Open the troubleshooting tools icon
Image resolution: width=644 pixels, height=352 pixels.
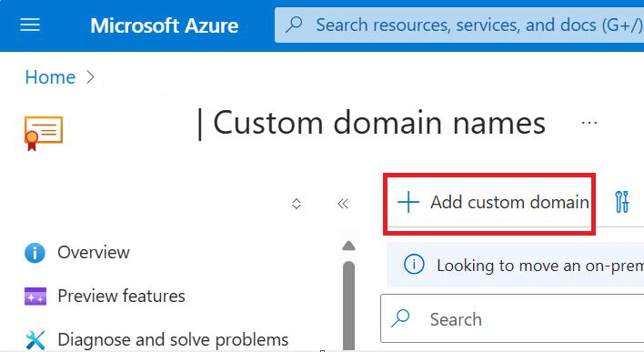[622, 202]
